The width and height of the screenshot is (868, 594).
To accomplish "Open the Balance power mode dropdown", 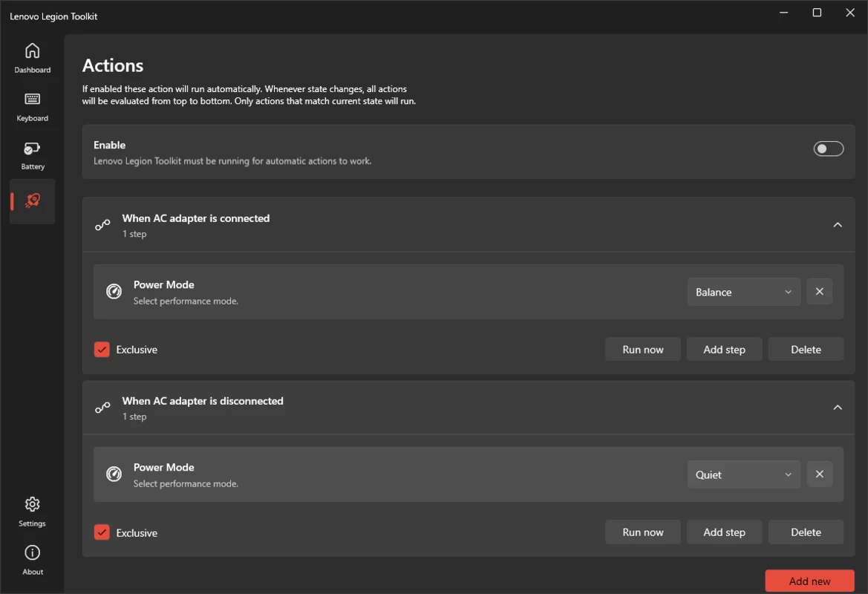I will pos(744,292).
